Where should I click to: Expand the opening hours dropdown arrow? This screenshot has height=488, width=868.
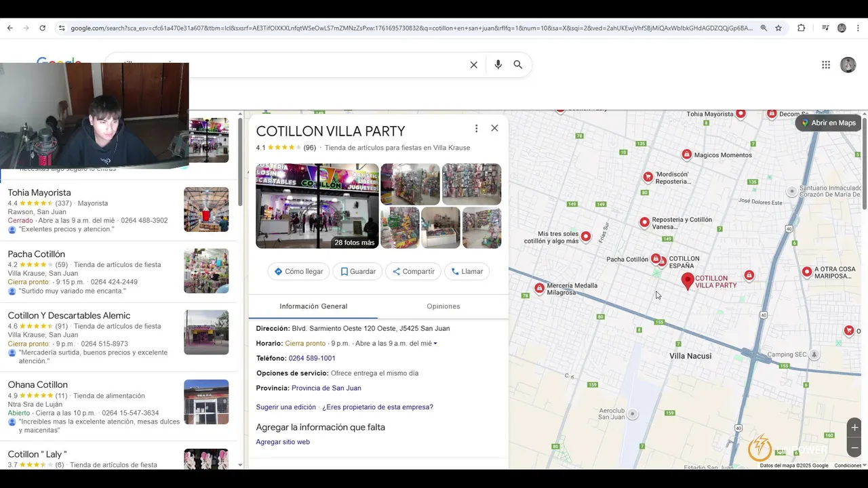[x=435, y=344]
